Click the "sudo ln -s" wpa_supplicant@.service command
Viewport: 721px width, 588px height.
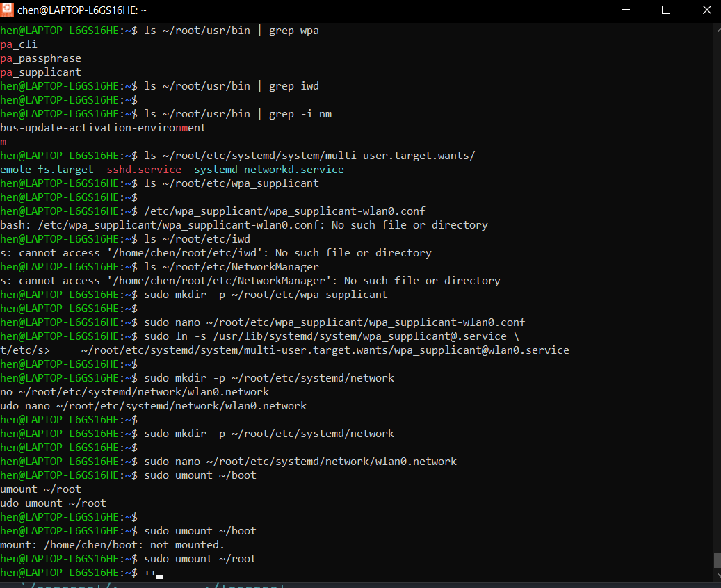coord(332,336)
